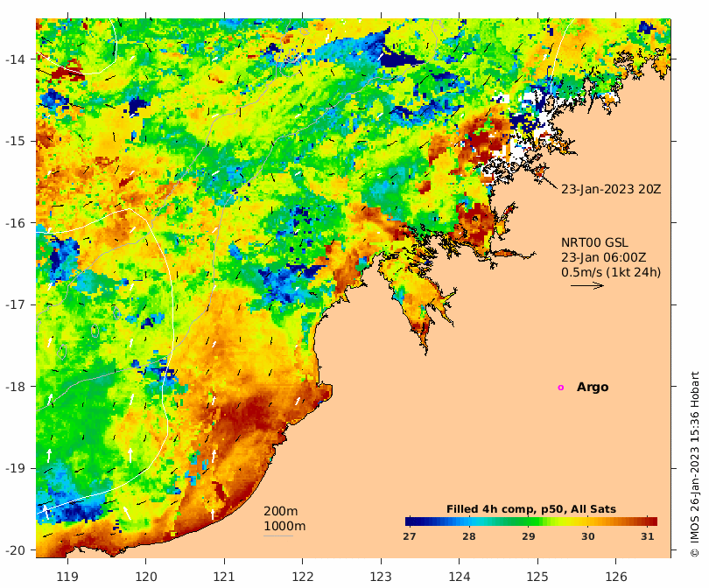Click the velocity scale reference arrow
The image size is (709, 588).
tap(587, 285)
